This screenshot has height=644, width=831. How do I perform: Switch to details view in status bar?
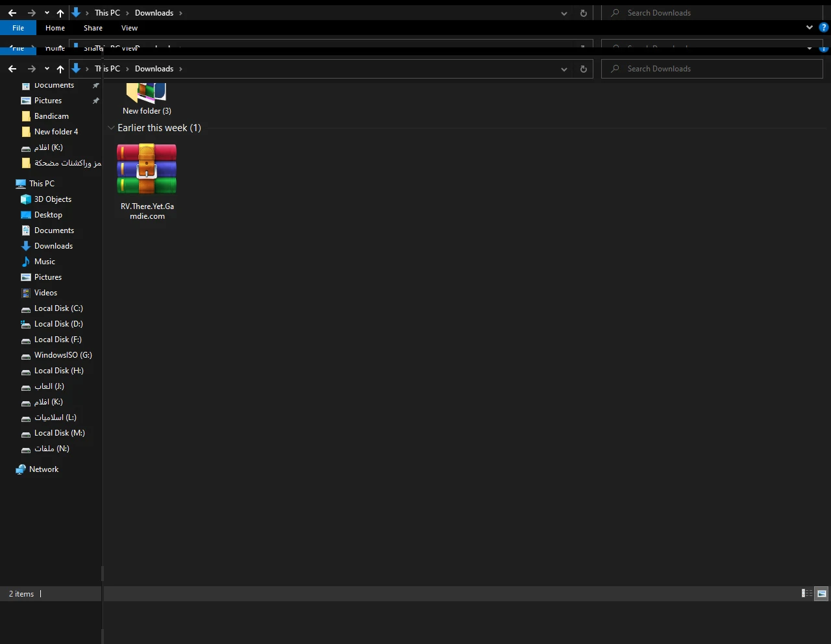coord(807,593)
